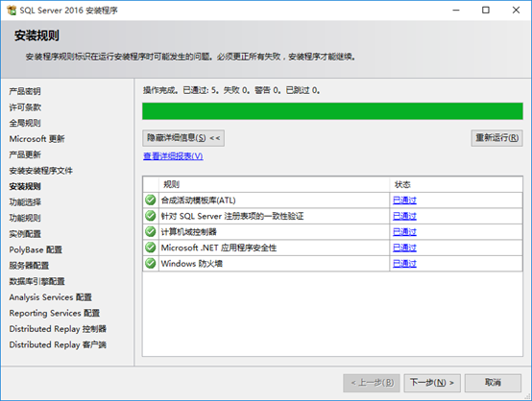Click the 下一步(N) button

coord(432,383)
